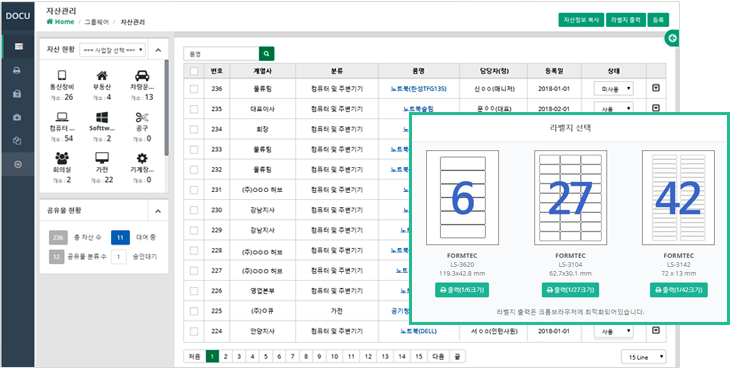This screenshot has height=369, width=730.
Task: Go to page 5
Action: point(265,356)
